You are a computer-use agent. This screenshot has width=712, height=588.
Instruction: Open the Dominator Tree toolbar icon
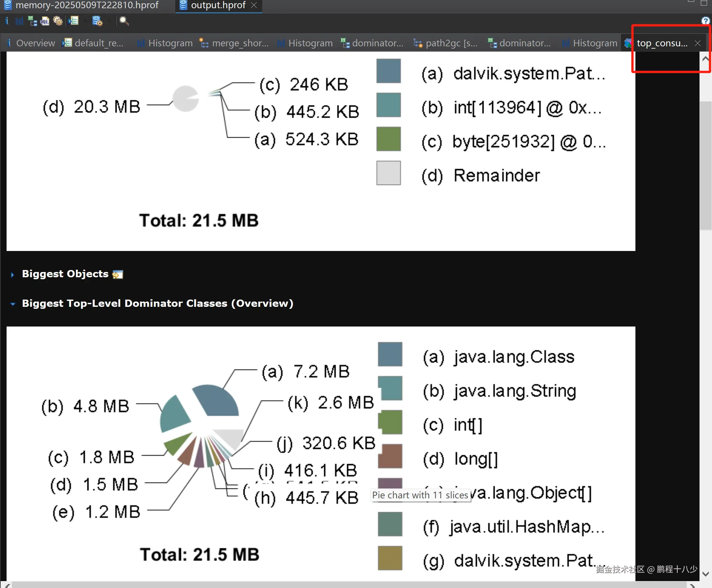pos(32,21)
